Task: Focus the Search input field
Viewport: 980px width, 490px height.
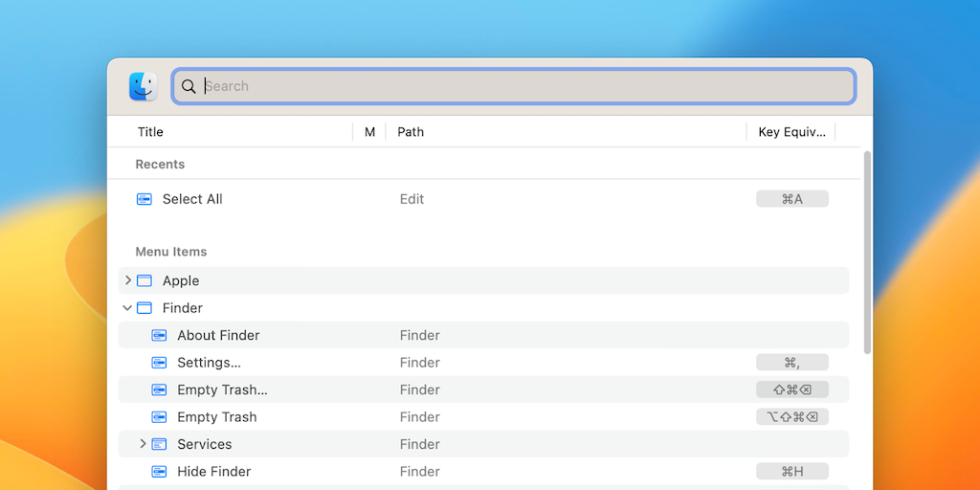Action: (514, 86)
